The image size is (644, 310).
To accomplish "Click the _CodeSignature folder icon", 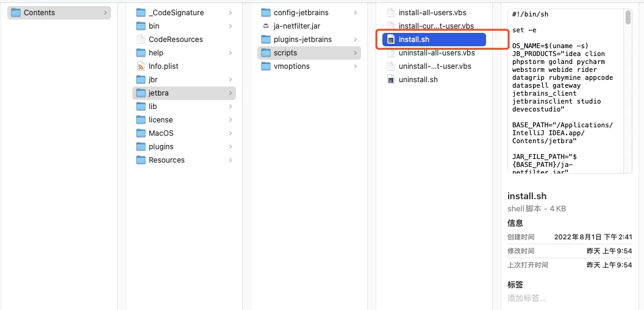I will coord(141,13).
